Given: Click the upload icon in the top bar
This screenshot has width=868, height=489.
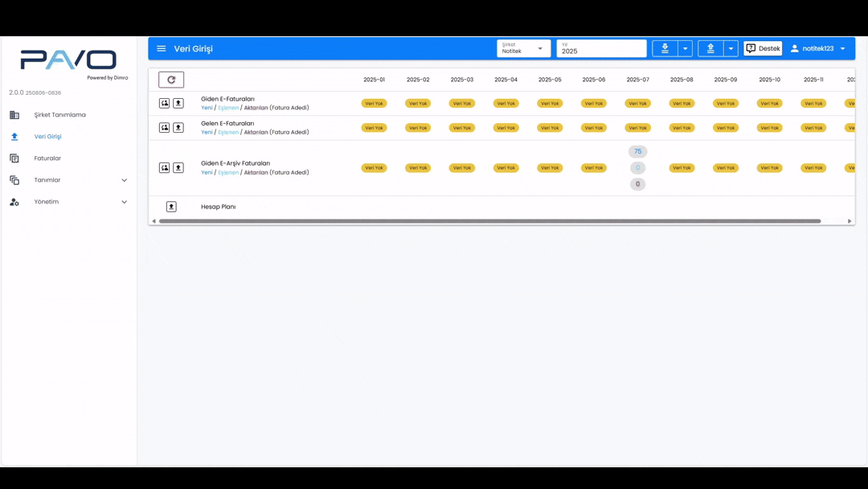Looking at the screenshot, I should point(710,48).
